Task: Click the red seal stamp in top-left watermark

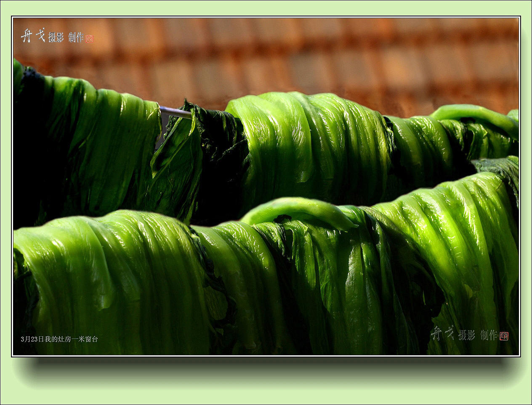Action: (90, 39)
